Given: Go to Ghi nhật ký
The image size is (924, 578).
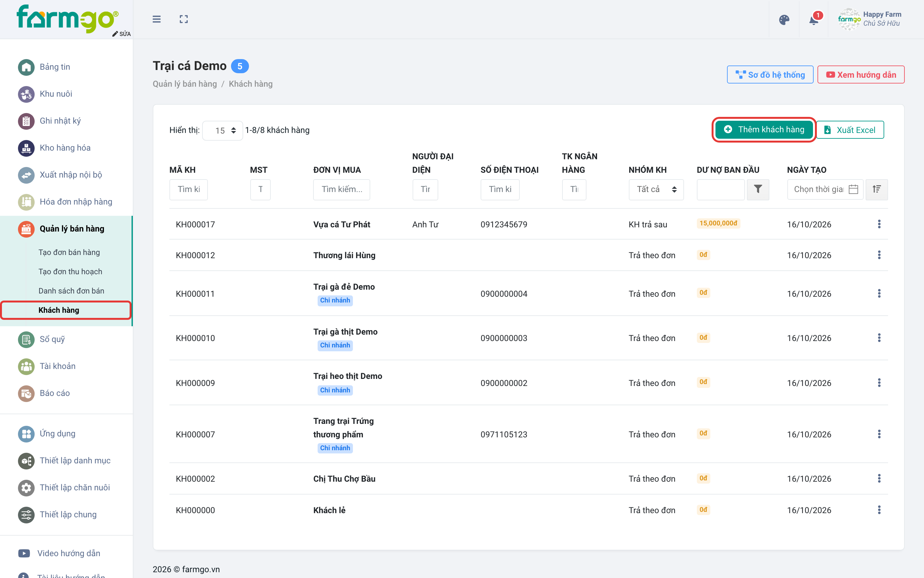Looking at the screenshot, I should [60, 121].
